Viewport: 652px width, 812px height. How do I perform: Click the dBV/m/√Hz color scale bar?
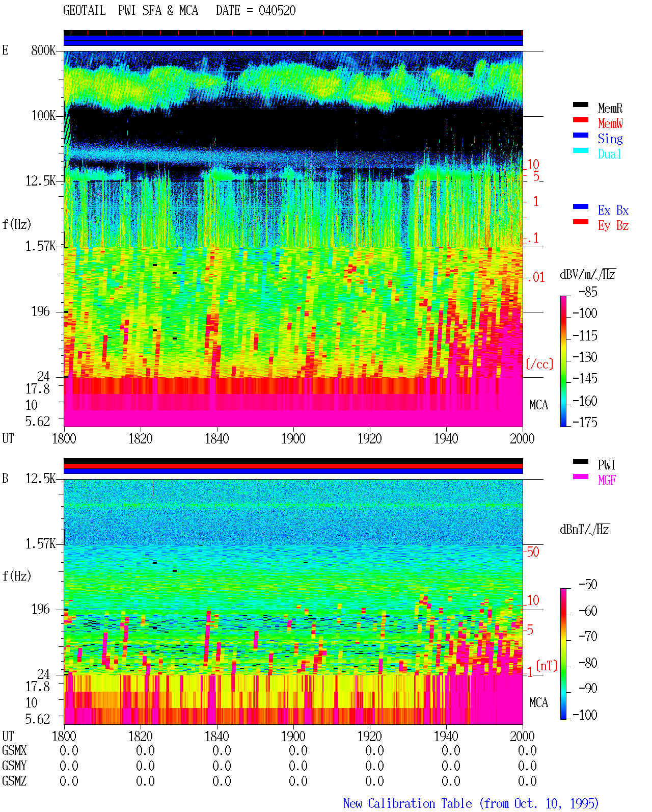click(563, 361)
